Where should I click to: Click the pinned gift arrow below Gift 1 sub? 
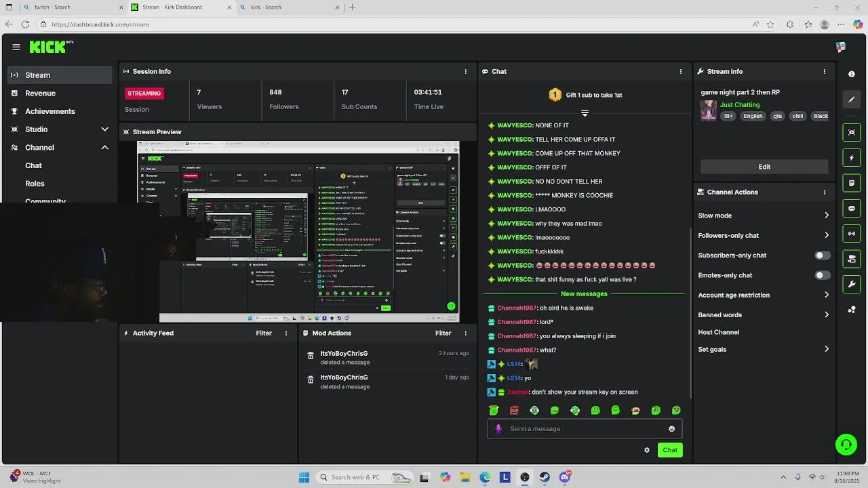pos(585,113)
